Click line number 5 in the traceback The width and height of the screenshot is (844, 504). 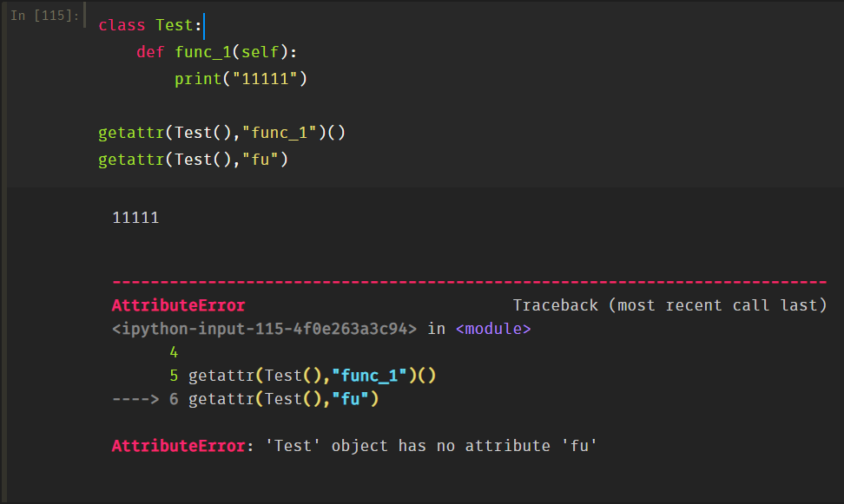174,376
